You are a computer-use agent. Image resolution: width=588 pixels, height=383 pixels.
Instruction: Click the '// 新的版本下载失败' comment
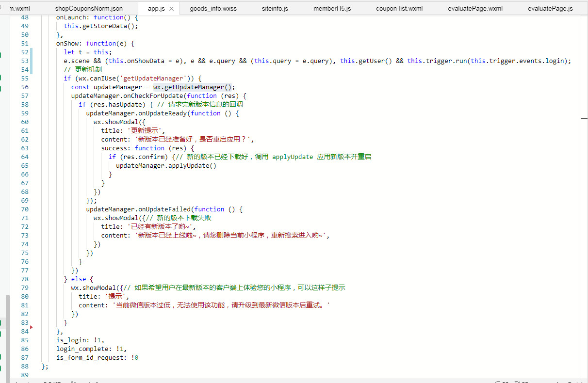coord(179,218)
